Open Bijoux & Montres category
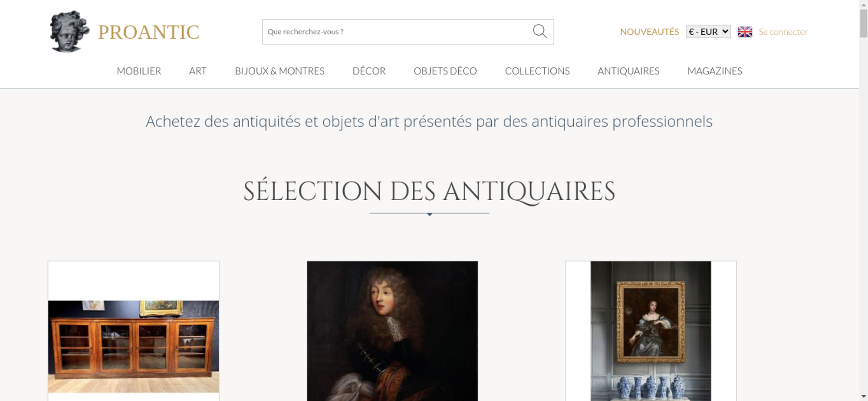 pyautogui.click(x=279, y=71)
